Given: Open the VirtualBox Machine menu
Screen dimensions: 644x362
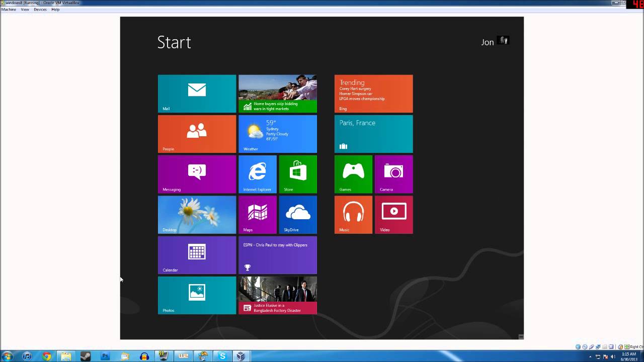Looking at the screenshot, I should tap(9, 10).
